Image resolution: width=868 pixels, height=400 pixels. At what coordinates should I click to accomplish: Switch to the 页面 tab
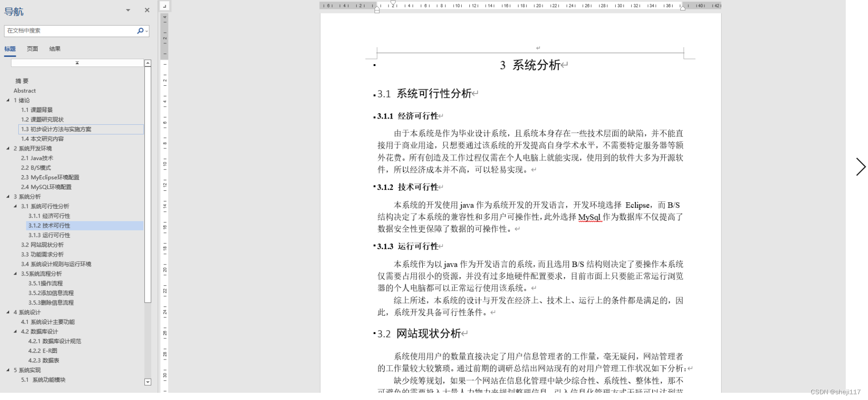click(x=32, y=49)
